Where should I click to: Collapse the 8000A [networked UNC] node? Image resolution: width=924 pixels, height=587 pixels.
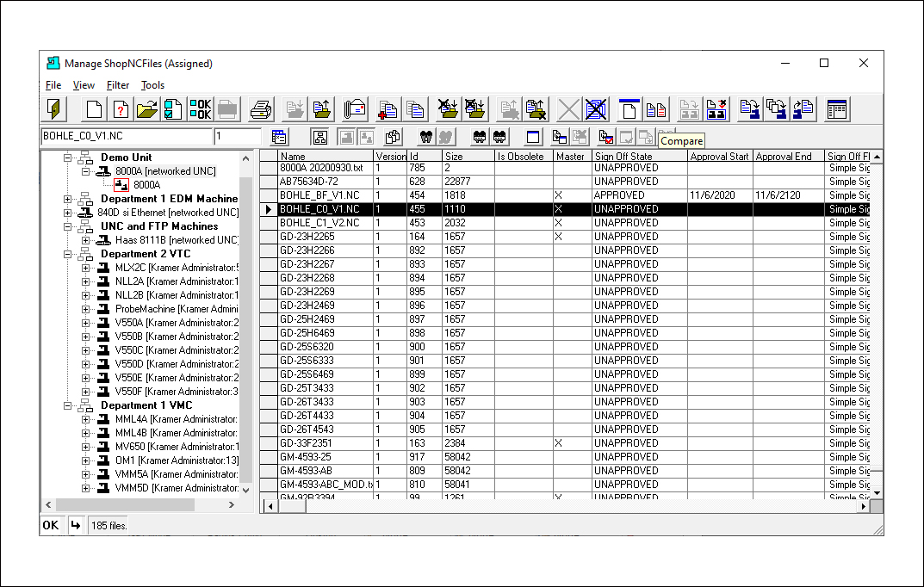click(85, 171)
